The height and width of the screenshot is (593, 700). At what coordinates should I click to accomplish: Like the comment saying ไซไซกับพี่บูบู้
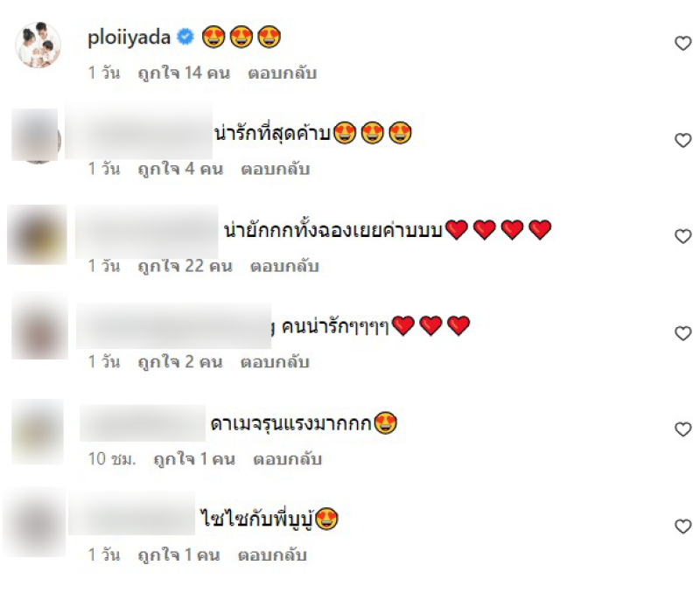pos(682,527)
